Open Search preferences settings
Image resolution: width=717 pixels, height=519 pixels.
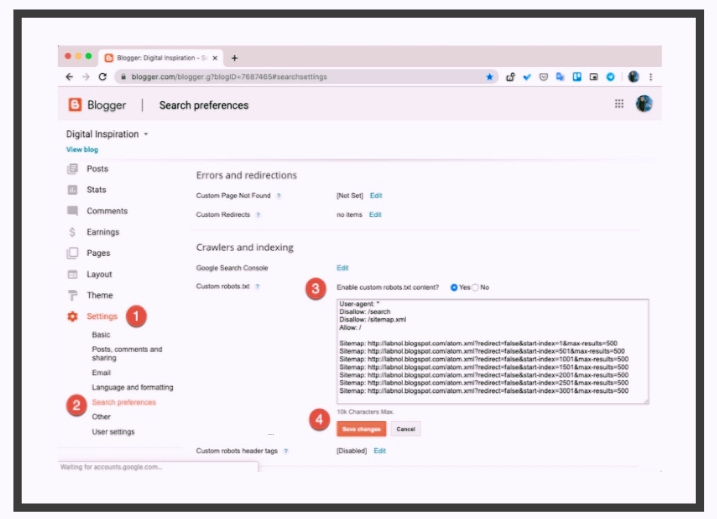click(x=124, y=402)
